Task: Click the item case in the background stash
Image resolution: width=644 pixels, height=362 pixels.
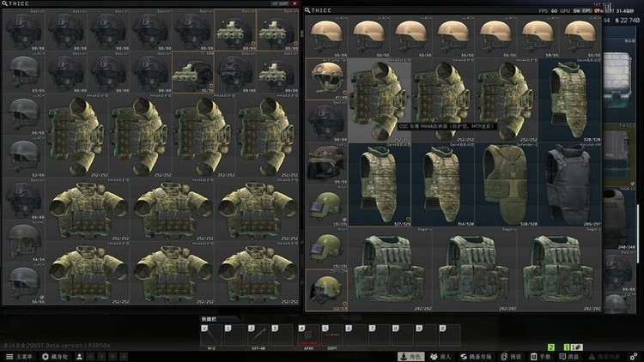Action: pos(618,80)
